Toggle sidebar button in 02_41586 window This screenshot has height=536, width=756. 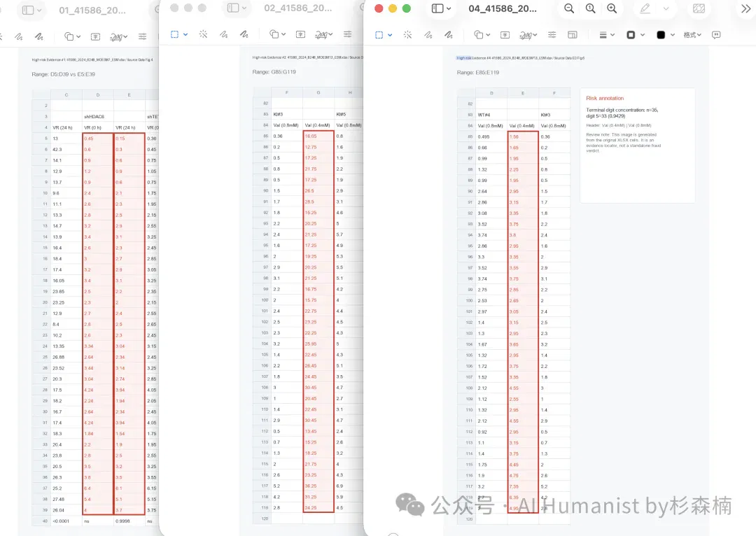pos(233,8)
